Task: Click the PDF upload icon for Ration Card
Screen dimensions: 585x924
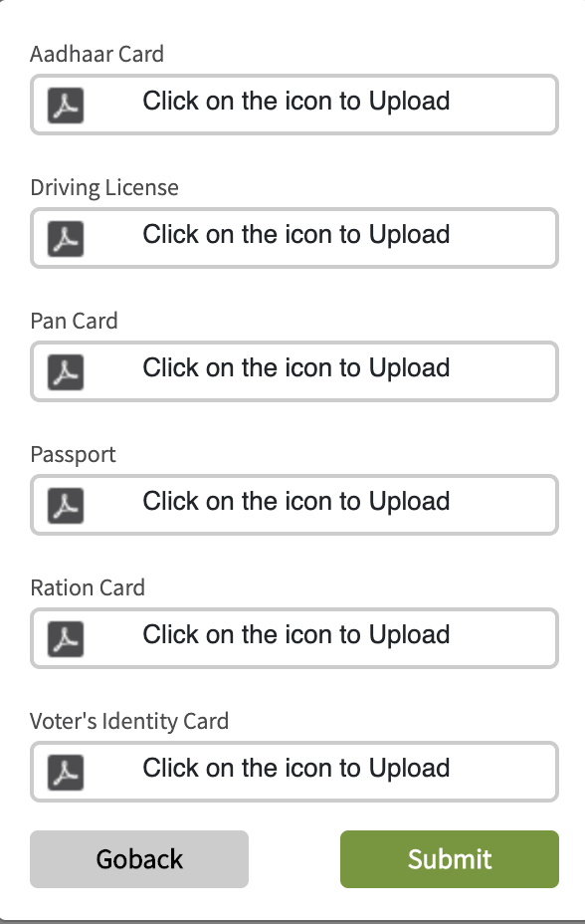Action: click(x=66, y=639)
